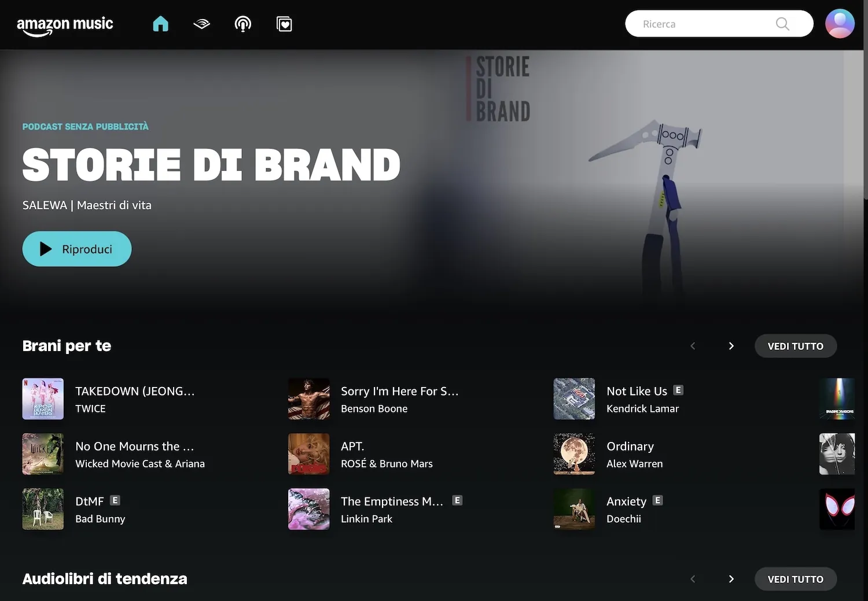Advance Audiolibri di tendenza with the right chevron

point(731,578)
